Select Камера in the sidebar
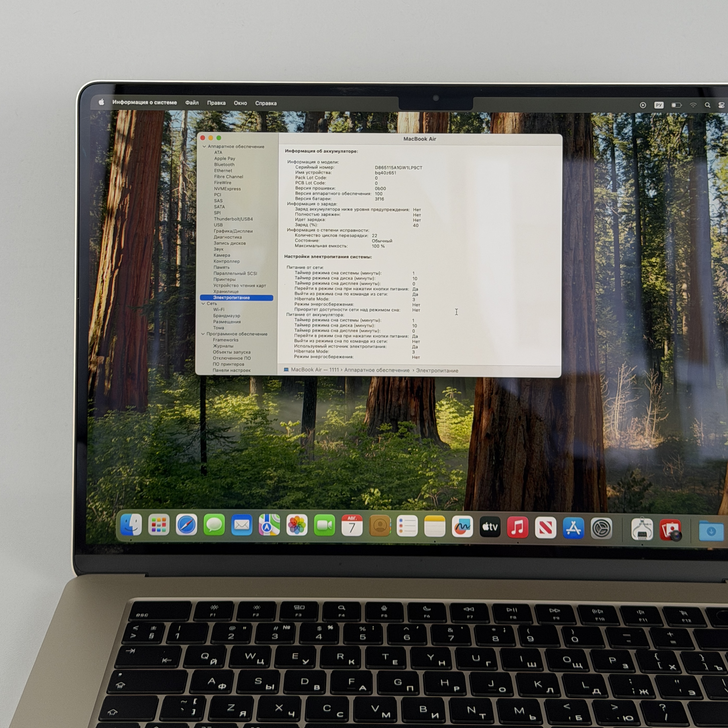Image resolution: width=728 pixels, height=728 pixels. point(222,255)
